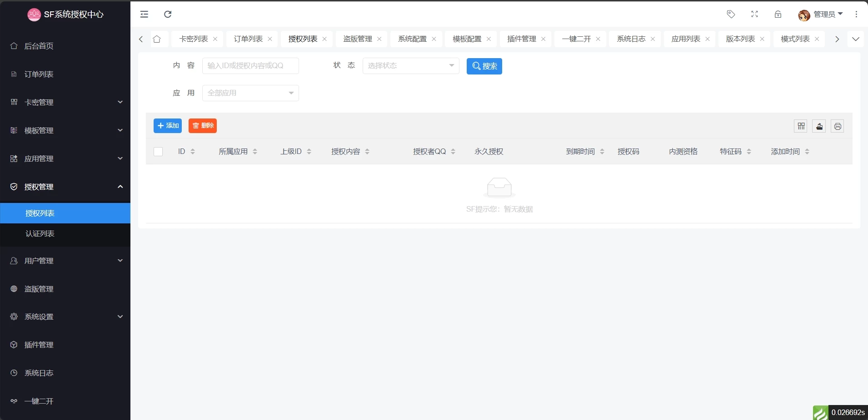The width and height of the screenshot is (868, 420).
Task: Expand the 卡密管理 sidebar menu
Action: (x=65, y=102)
